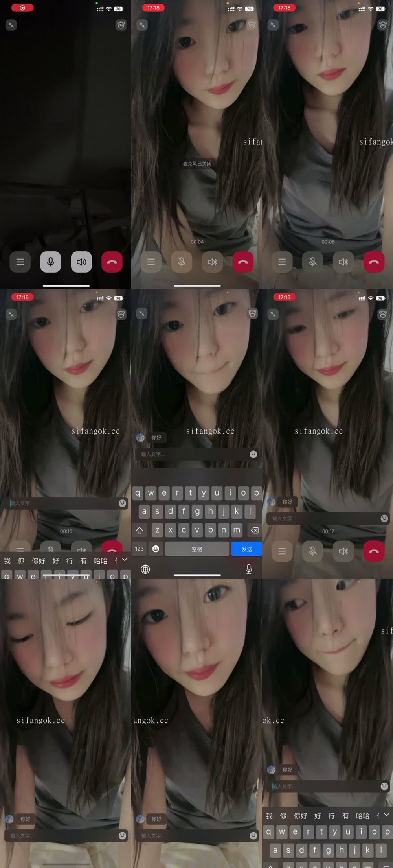Tap 麦克风已关闭 toast message
Viewport: 393px width, 868px height.
click(197, 164)
